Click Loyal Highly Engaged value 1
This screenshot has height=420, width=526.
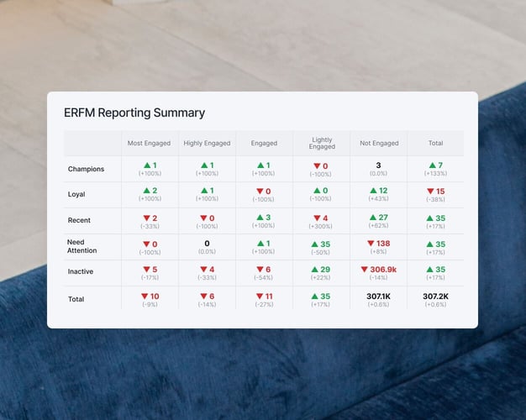point(212,191)
